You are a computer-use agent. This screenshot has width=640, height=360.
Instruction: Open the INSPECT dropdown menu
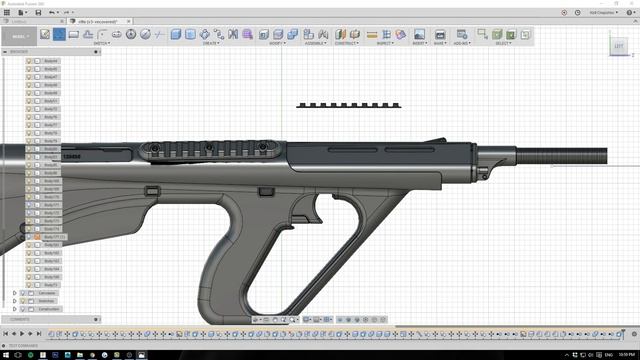[385, 43]
